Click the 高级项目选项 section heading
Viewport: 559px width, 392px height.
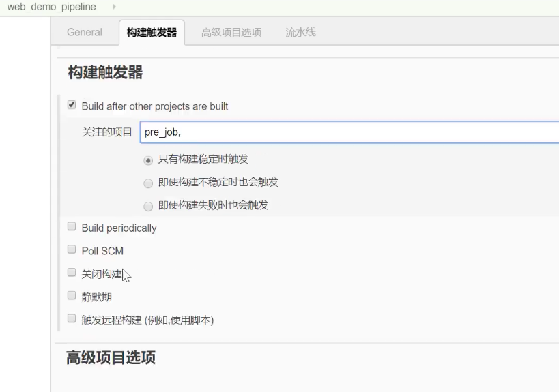click(111, 357)
